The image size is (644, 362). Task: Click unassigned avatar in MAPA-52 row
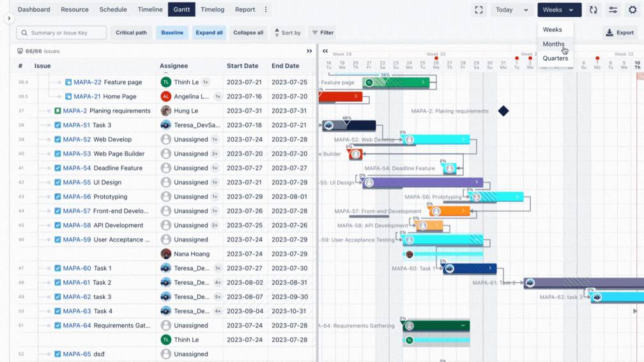coord(166,140)
